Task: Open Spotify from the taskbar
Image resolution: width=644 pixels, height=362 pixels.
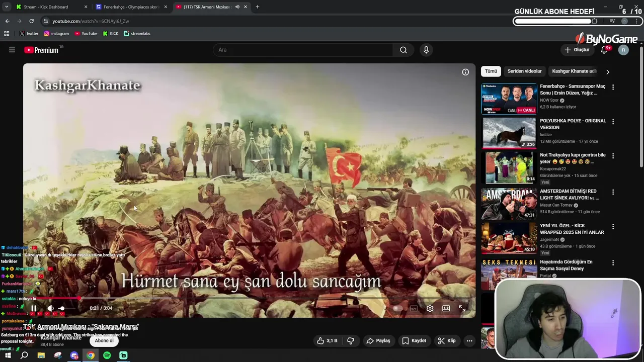Action: click(107, 355)
